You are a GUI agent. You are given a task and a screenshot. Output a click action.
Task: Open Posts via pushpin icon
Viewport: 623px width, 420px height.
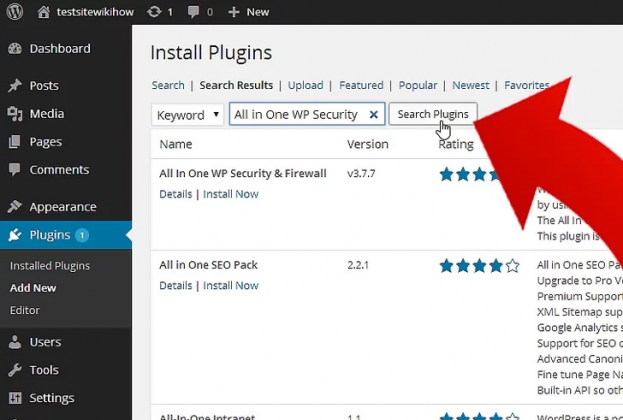[x=15, y=86]
